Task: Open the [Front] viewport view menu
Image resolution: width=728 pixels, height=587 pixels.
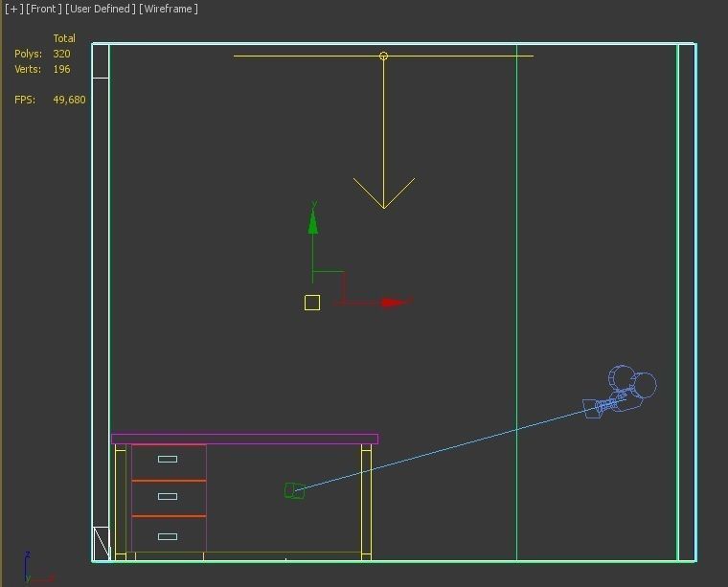Action: coord(44,9)
